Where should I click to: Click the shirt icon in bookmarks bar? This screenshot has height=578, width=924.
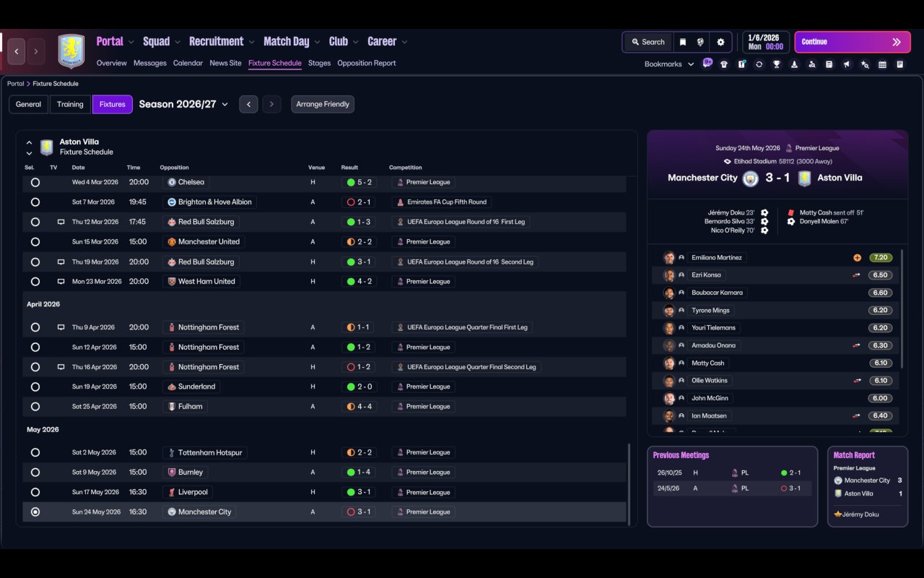pyautogui.click(x=724, y=64)
